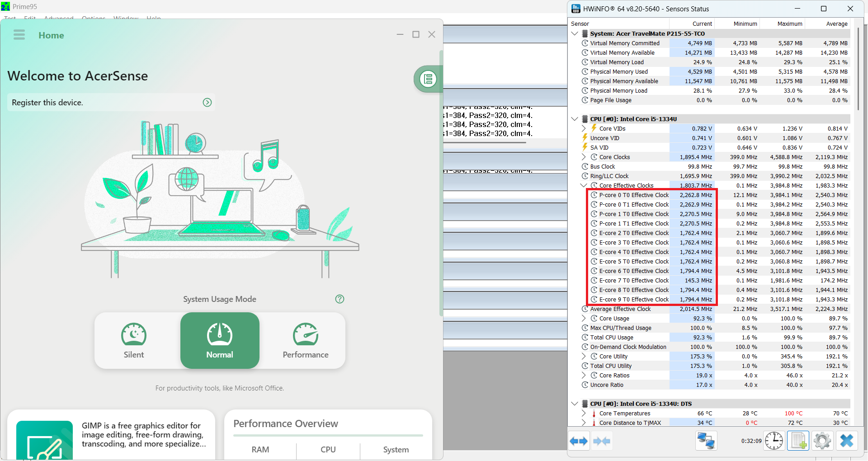Switch to the CPU tab
The height and width of the screenshot is (461, 868).
click(x=328, y=450)
